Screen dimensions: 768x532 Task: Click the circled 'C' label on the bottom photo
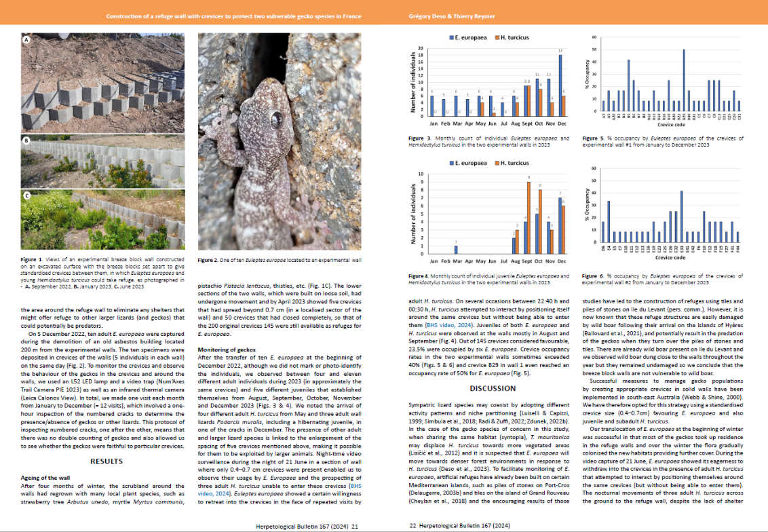click(27, 197)
